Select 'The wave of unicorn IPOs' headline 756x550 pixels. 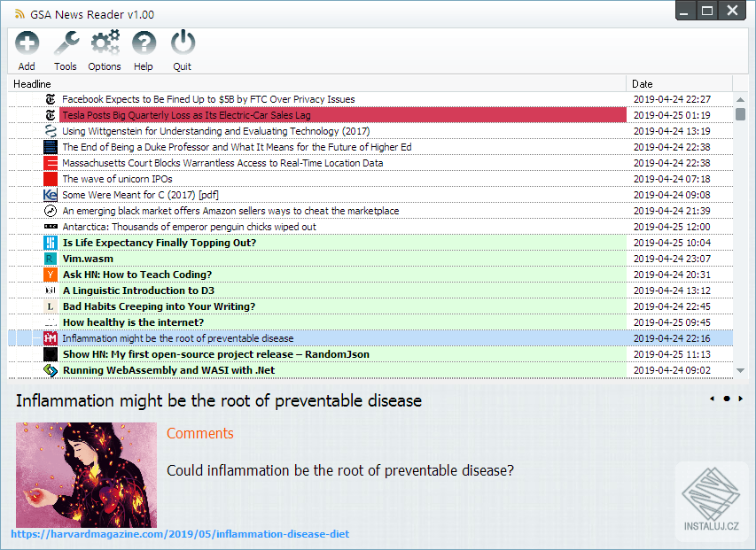point(117,179)
